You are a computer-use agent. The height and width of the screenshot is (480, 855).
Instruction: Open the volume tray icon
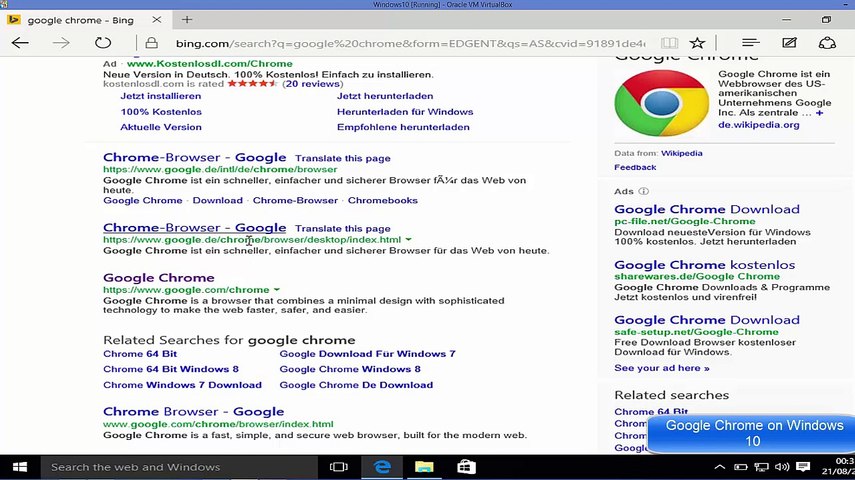click(x=782, y=467)
